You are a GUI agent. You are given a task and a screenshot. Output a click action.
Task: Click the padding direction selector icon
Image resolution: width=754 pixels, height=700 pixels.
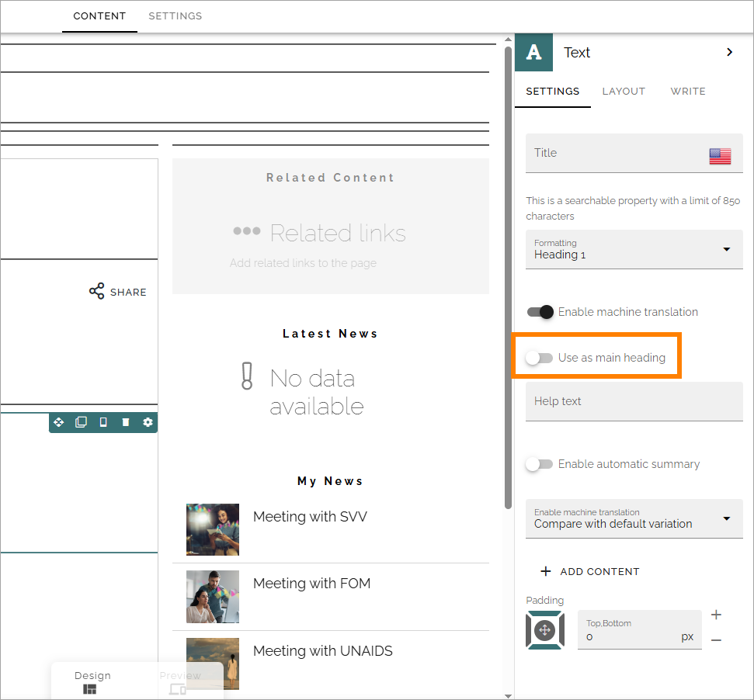click(545, 630)
